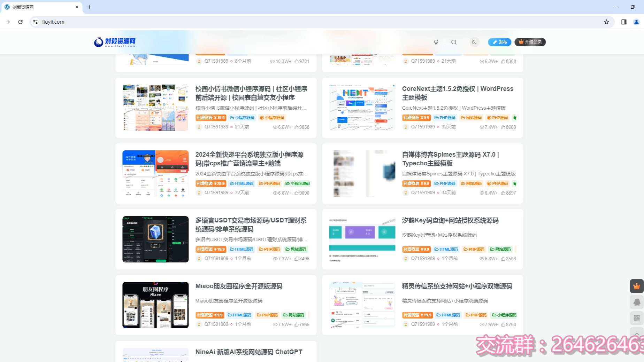Open the QR code icon in the floating sidebar
644x362 pixels.
tap(637, 318)
